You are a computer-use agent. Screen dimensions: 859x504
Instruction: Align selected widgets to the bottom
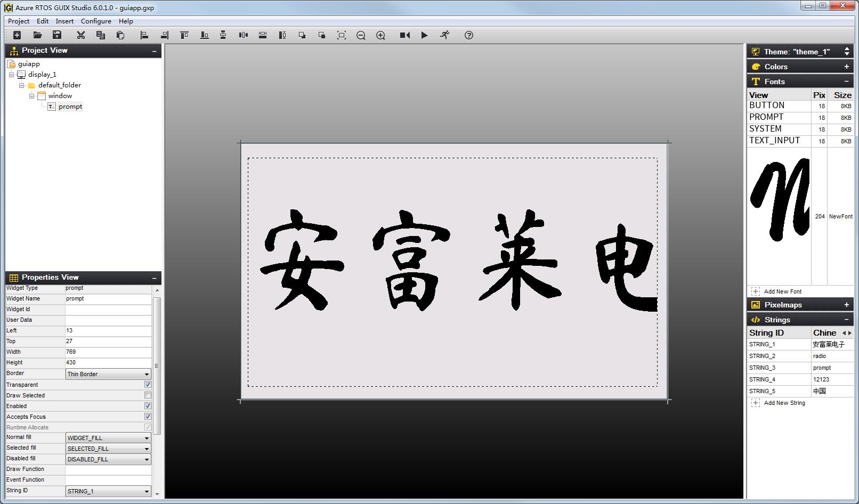204,35
